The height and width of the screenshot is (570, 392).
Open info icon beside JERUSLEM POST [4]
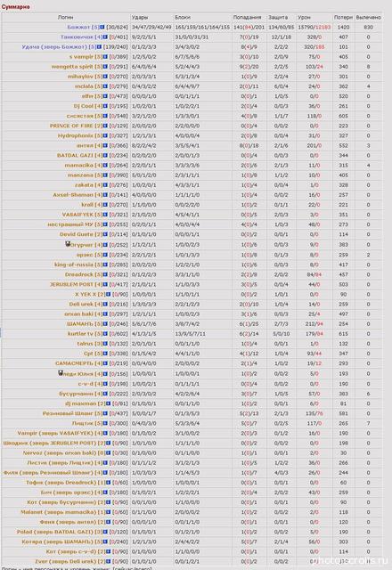click(x=105, y=284)
